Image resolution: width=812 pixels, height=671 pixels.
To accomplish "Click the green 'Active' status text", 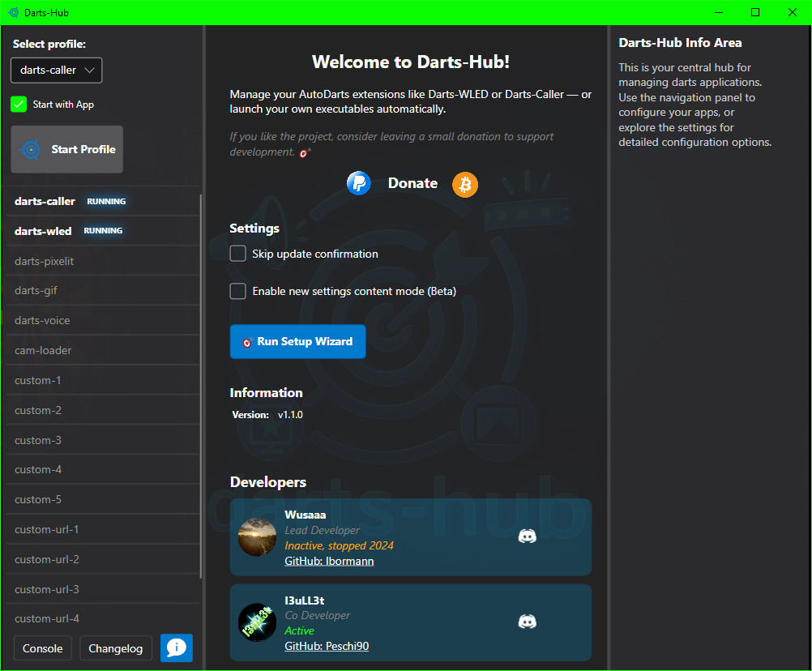I will click(x=299, y=630).
